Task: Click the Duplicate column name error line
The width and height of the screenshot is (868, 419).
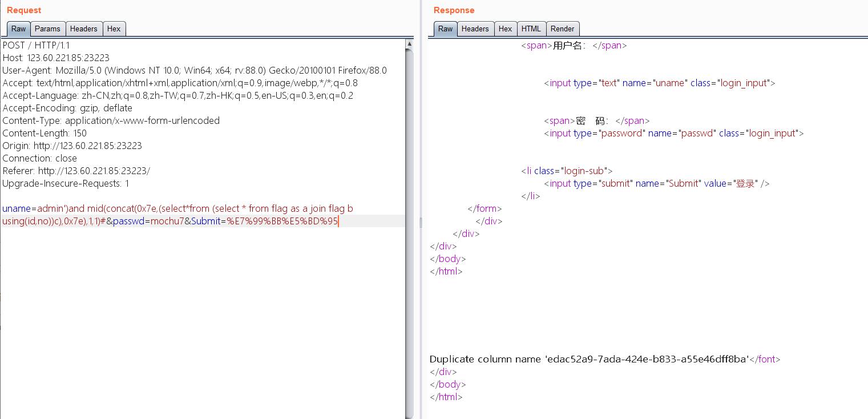Action: 605,359
